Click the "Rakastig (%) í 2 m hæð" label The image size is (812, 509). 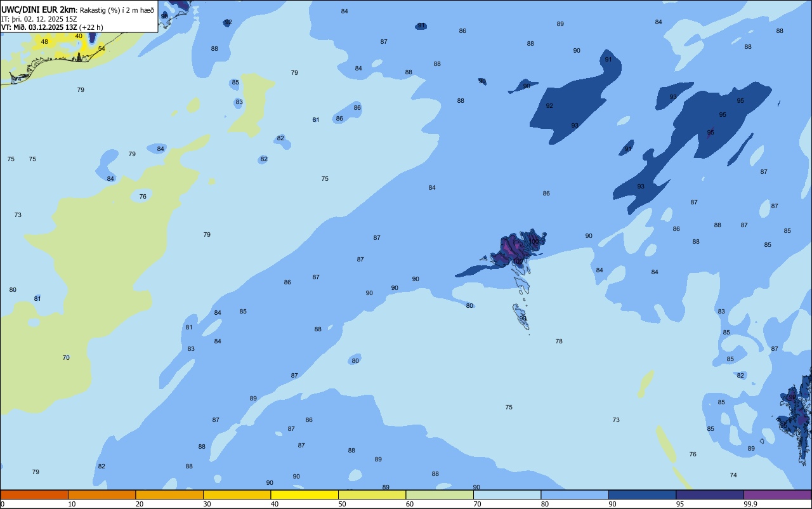(x=117, y=10)
